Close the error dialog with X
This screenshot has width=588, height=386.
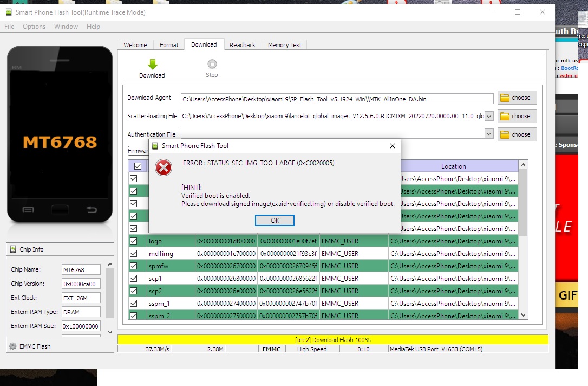[393, 146]
